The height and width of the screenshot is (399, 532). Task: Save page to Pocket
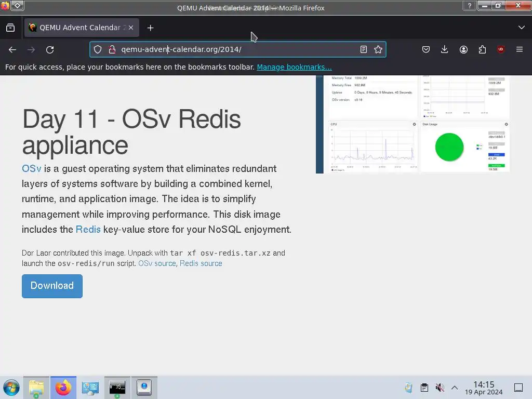click(x=426, y=49)
